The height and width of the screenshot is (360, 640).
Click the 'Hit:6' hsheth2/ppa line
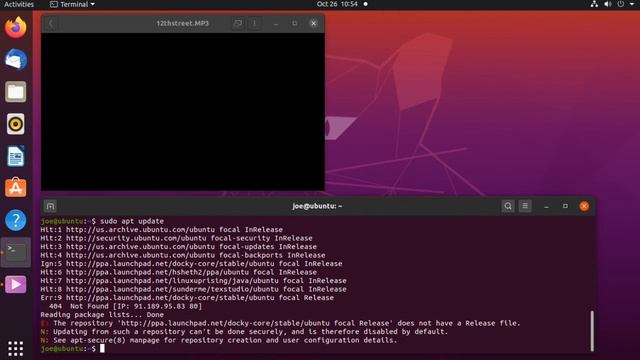click(178, 272)
